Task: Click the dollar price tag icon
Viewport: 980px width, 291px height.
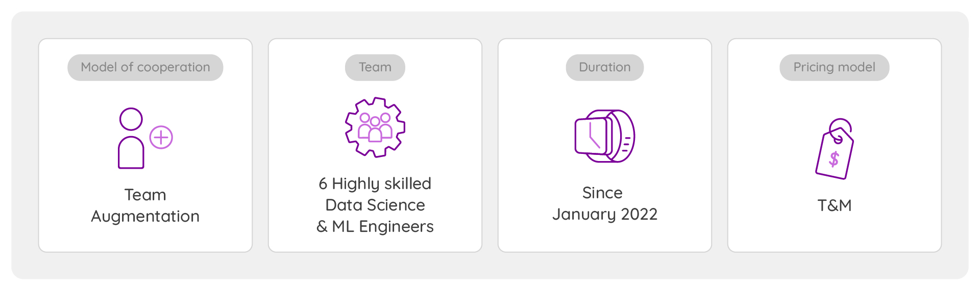Action: [835, 149]
